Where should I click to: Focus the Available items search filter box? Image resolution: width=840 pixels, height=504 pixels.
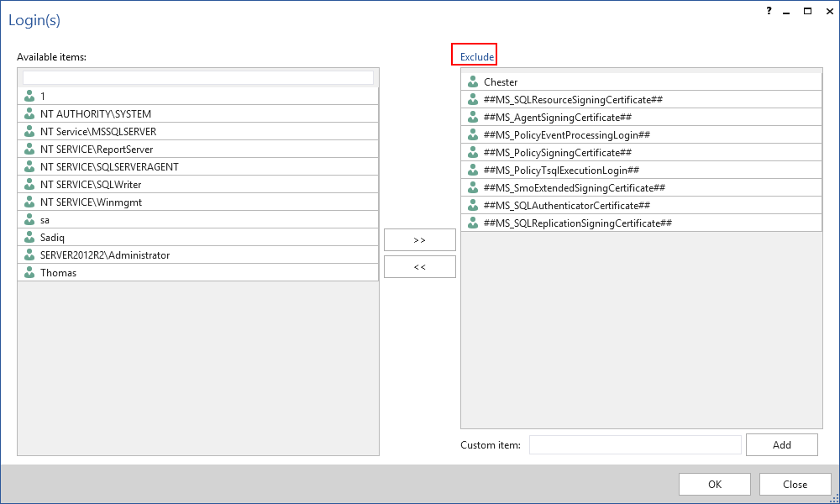198,77
